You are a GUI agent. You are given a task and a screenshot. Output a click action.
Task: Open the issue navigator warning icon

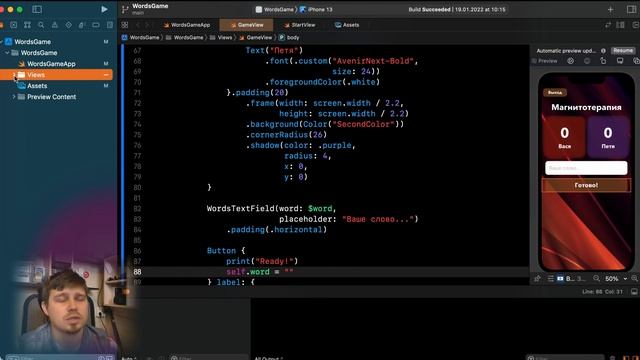[55, 25]
